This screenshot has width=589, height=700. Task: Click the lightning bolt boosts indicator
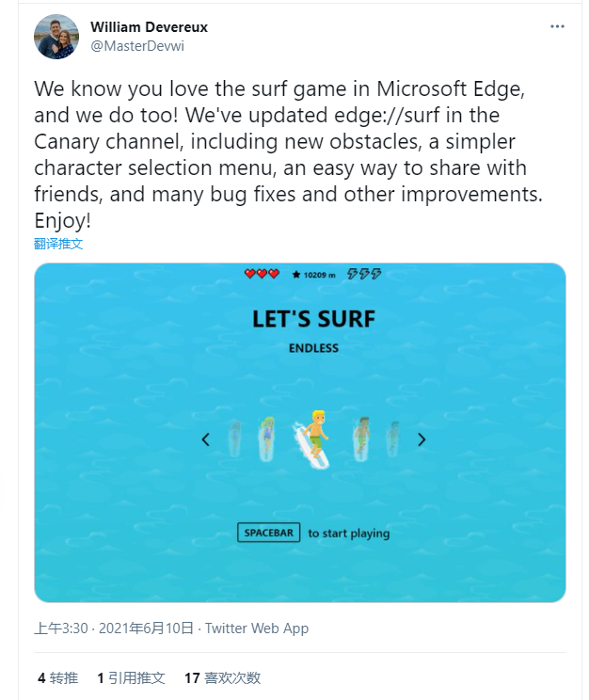click(364, 274)
